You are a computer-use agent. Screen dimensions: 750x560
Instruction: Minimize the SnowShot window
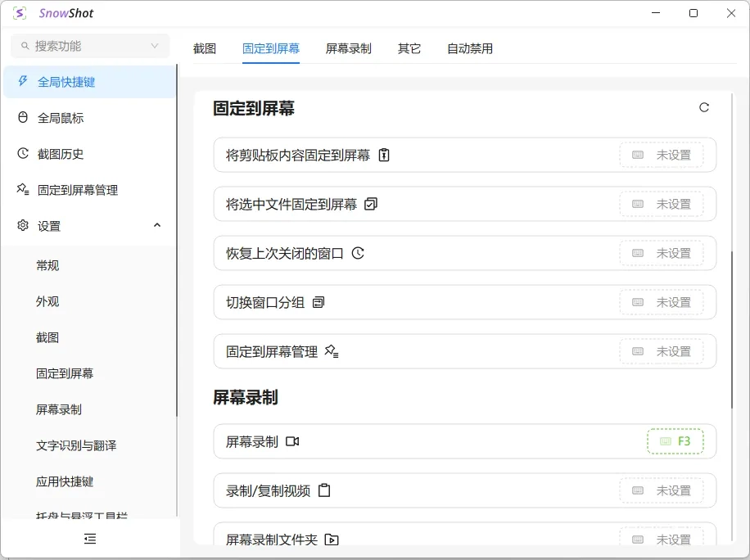656,13
